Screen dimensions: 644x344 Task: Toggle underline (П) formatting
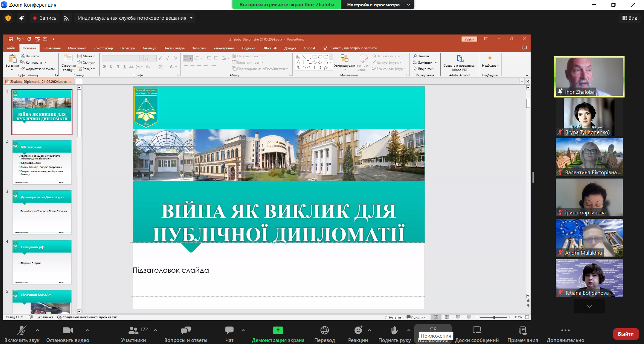point(118,67)
